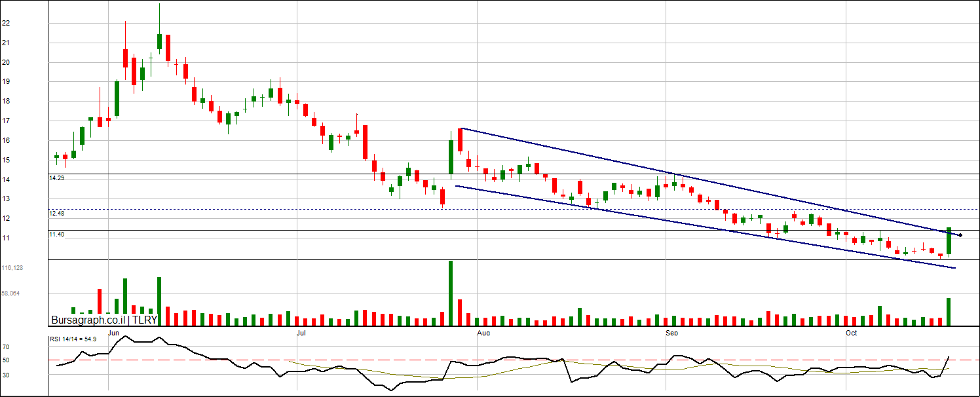Click RSI scale label 50
Screen dimensions: 980x397
point(5,360)
